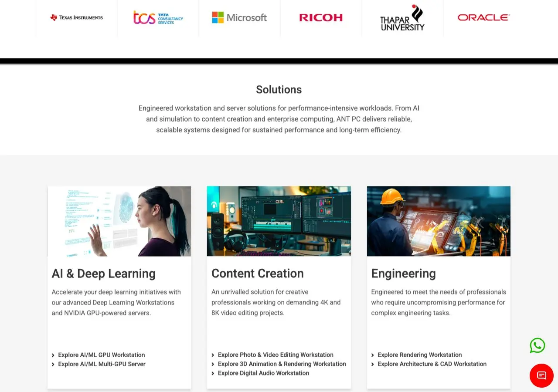The height and width of the screenshot is (392, 558).
Task: Open Explore Rendering Workstation link
Action: [x=419, y=355]
